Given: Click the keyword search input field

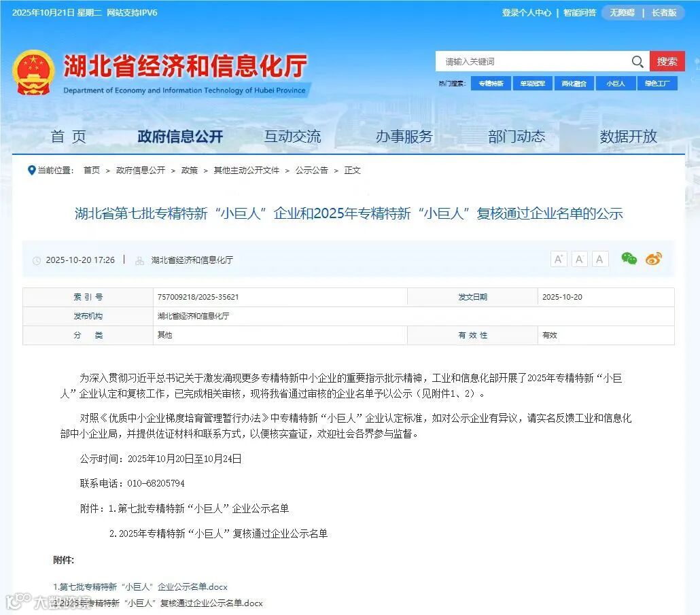Looking at the screenshot, I should 530,61.
